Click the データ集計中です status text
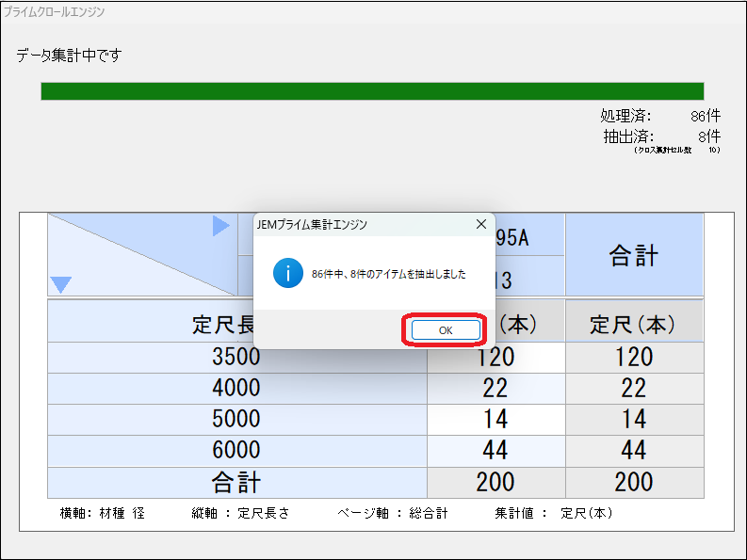This screenshot has height=560, width=747. click(69, 56)
